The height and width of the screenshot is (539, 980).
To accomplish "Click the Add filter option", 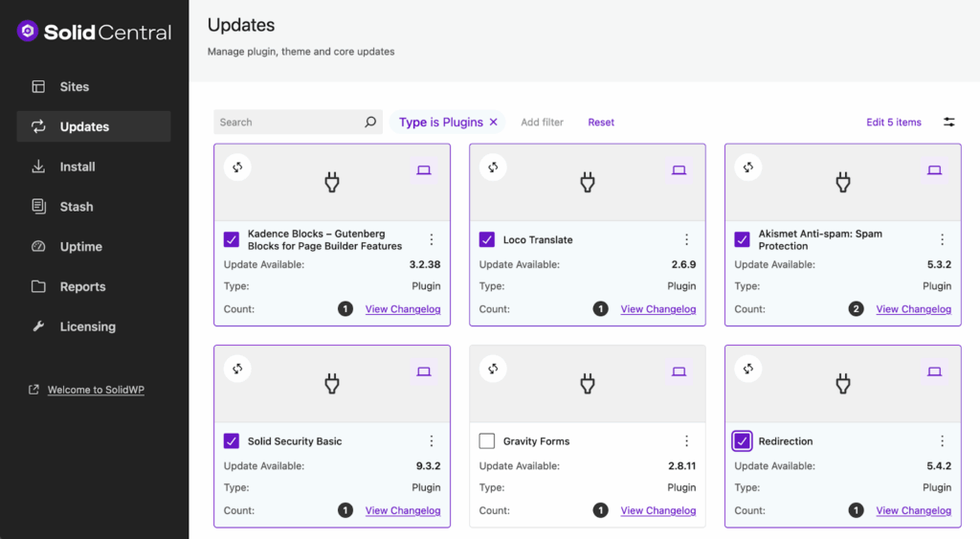I will (542, 123).
